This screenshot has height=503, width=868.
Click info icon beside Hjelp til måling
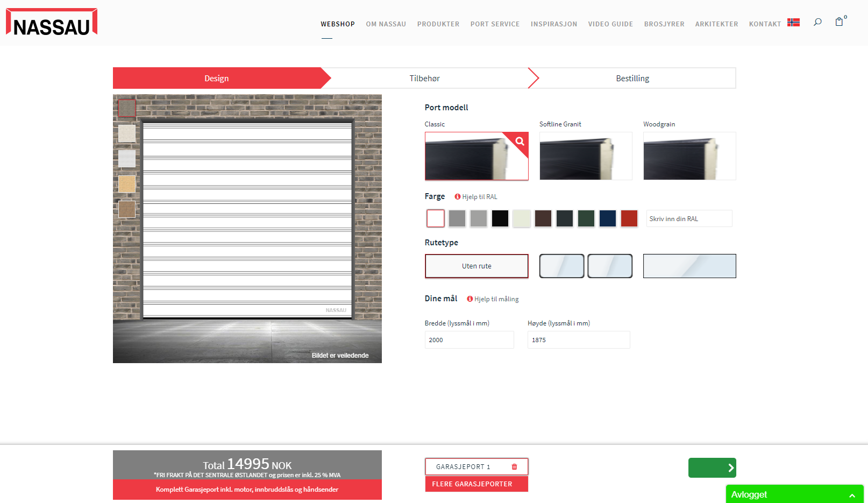(470, 299)
